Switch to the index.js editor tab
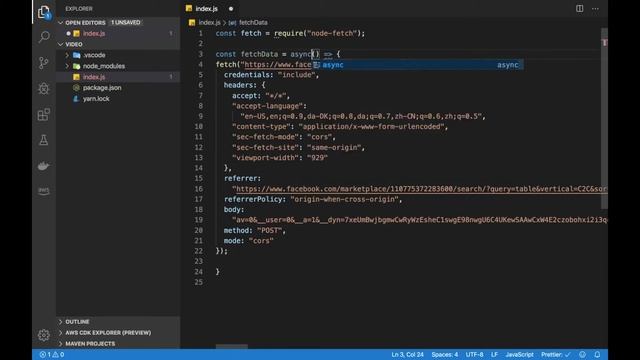Viewport: 640px width, 360px height. [207, 9]
